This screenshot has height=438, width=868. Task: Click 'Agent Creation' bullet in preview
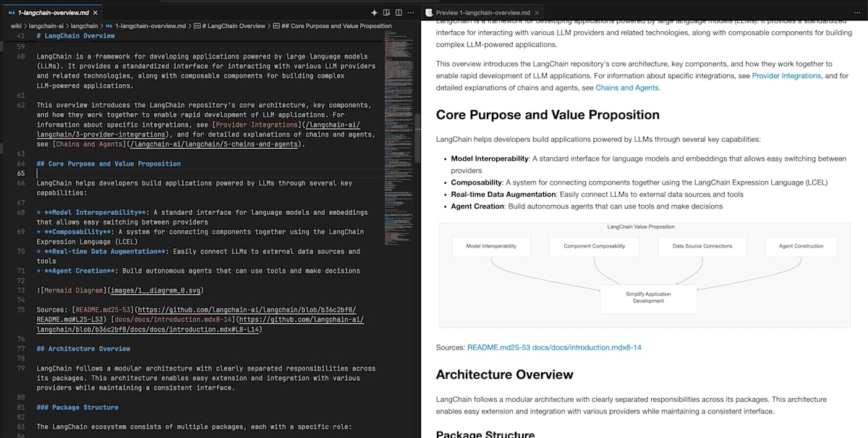click(477, 206)
